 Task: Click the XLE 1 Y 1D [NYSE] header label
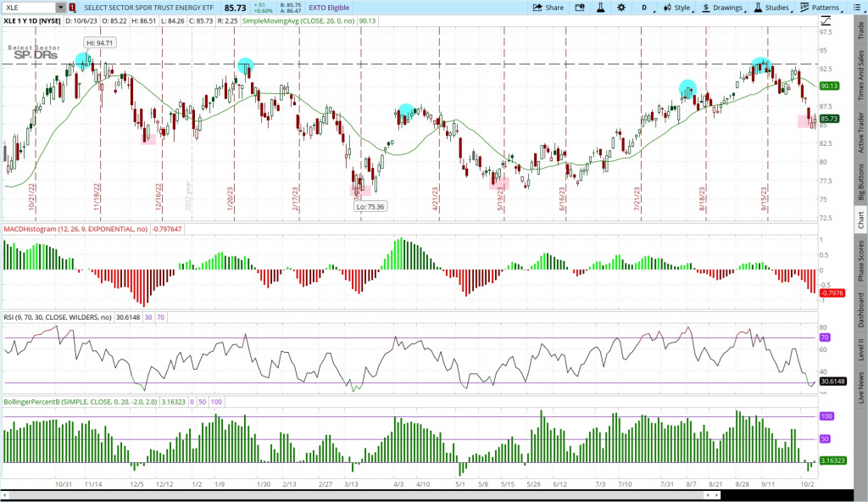click(x=32, y=21)
